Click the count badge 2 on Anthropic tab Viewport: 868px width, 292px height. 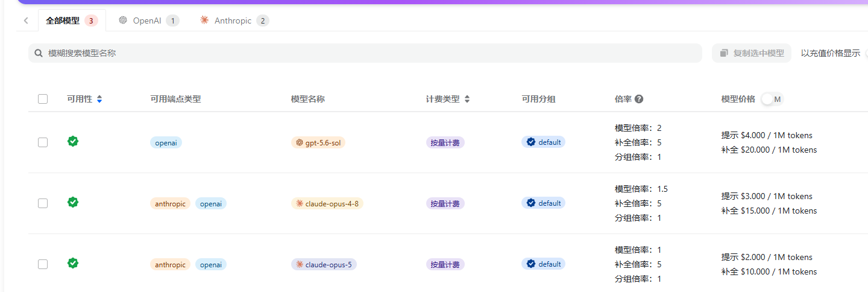tap(262, 21)
